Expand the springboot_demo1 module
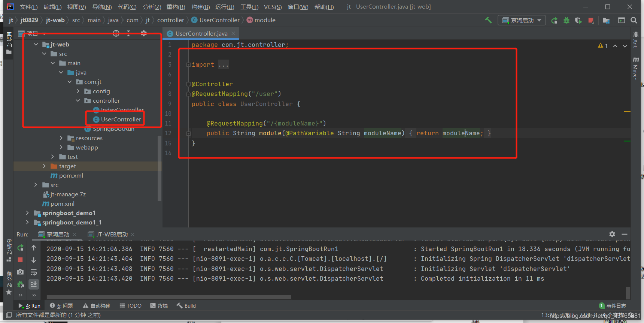The image size is (644, 323). (27, 213)
